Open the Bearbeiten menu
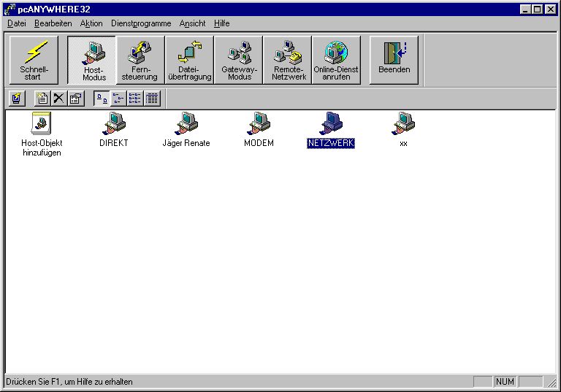Screen dimensions: 561x392 (53, 23)
